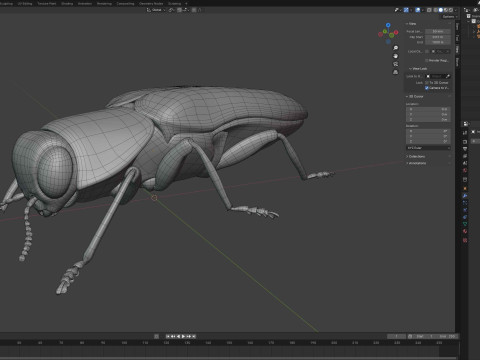This screenshot has width=480, height=360.
Task: Enable Lock To 3D Cursor checkbox
Action: point(427,83)
